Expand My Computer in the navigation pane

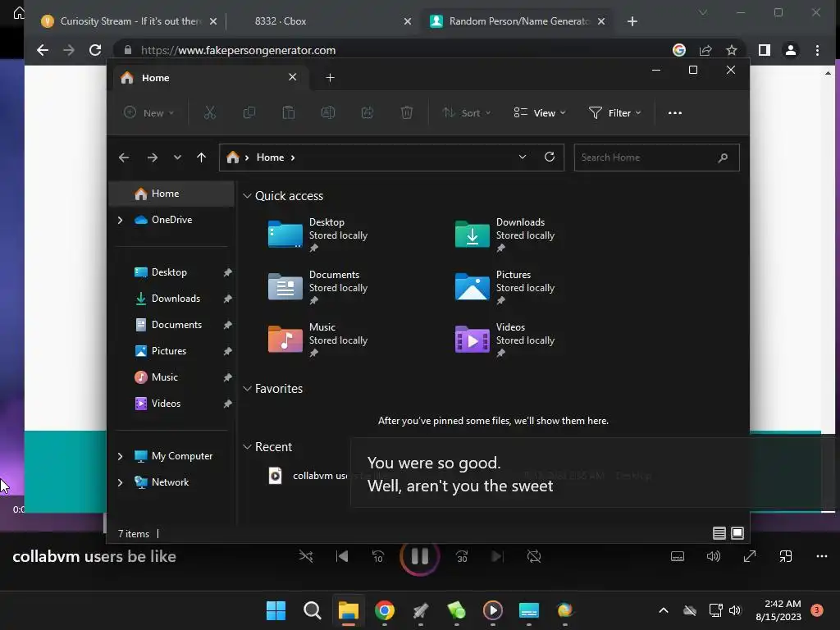120,456
